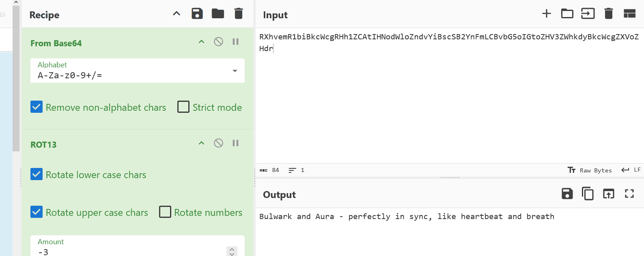Uncheck Remove non-alphabet chars

click(37, 107)
